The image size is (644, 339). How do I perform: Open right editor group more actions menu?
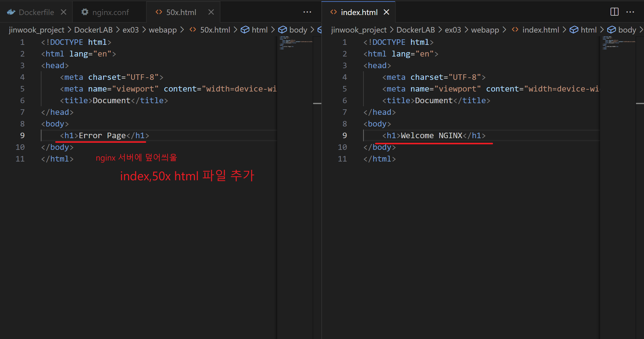[630, 12]
